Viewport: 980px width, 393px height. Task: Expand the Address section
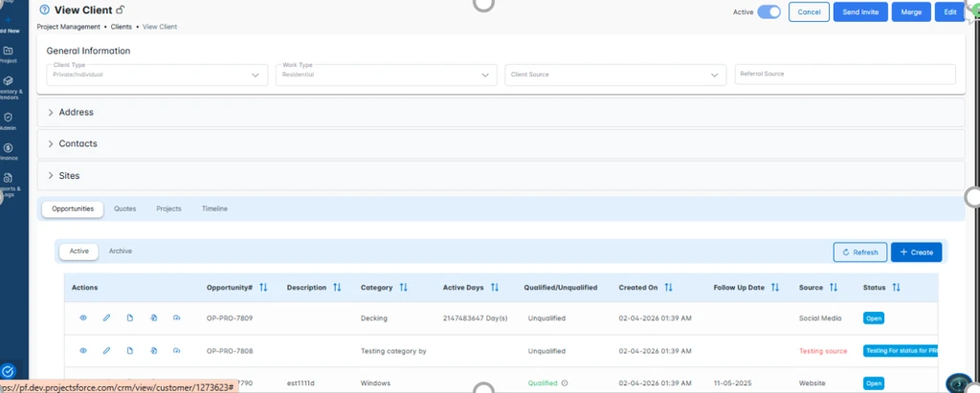[76, 112]
